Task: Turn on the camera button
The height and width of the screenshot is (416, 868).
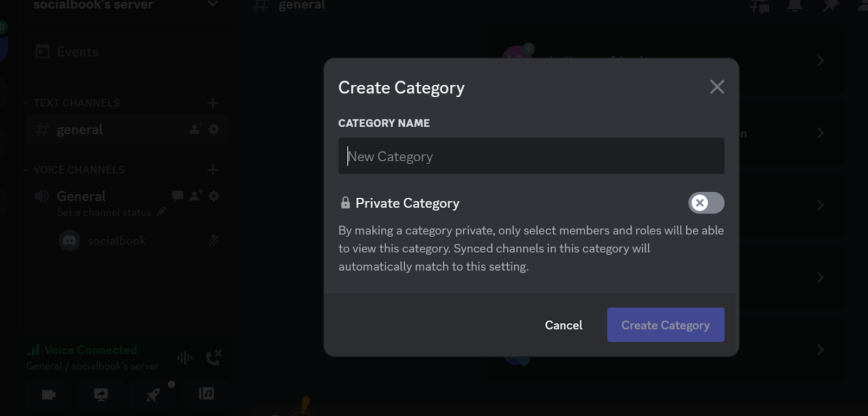Action: pos(49,394)
